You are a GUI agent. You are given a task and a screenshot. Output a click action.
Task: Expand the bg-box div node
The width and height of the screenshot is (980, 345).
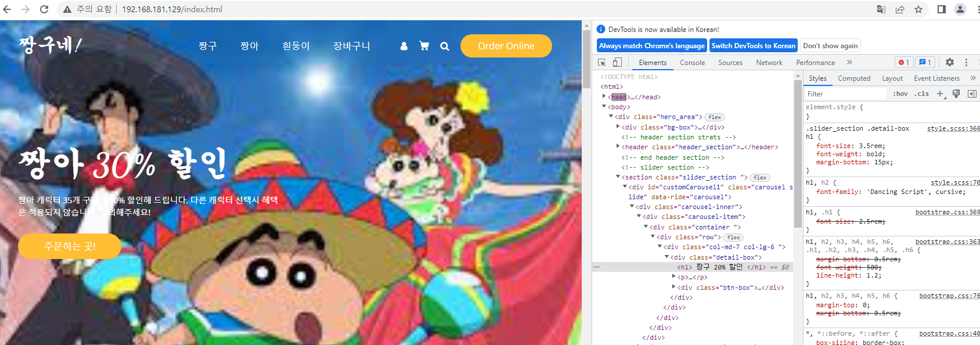pyautogui.click(x=618, y=127)
